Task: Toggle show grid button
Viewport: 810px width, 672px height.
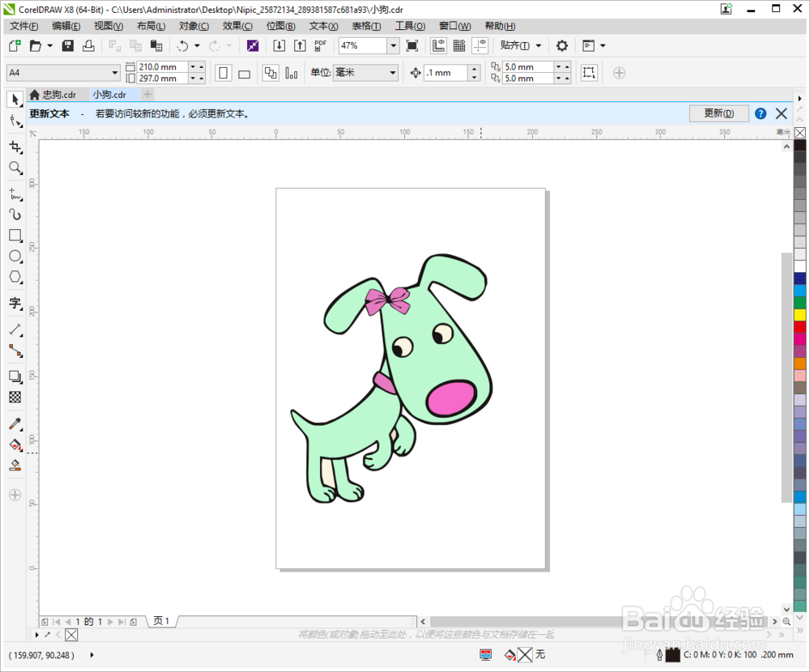Action: pos(459,46)
